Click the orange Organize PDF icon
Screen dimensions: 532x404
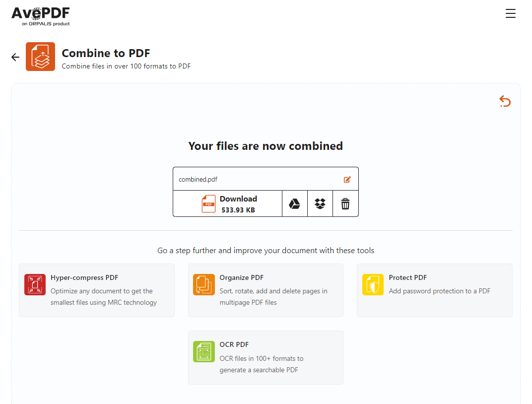point(204,284)
